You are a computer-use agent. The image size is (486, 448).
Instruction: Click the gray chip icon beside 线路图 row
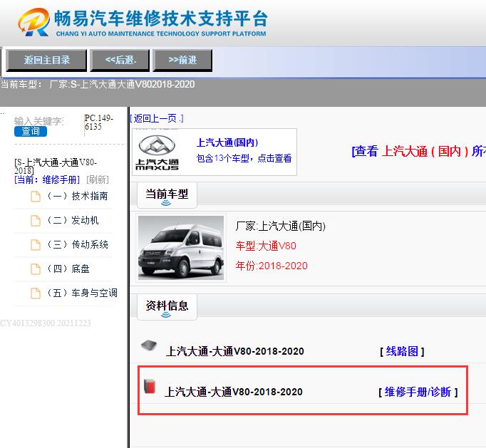[x=149, y=345]
